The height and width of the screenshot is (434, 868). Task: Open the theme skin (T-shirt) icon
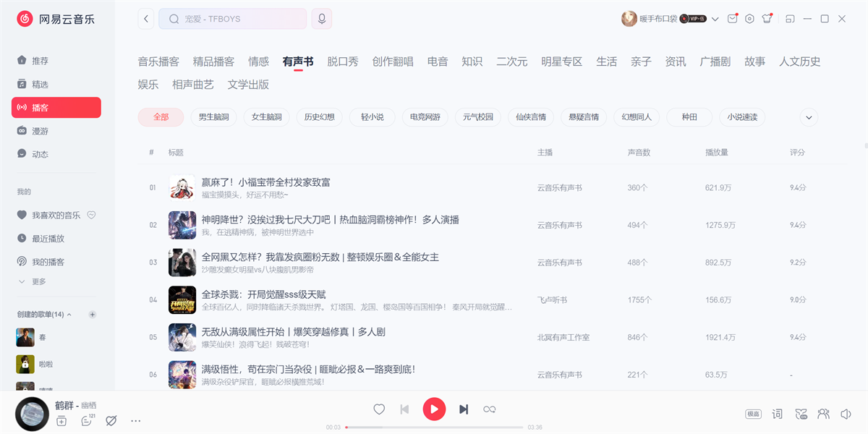point(767,18)
